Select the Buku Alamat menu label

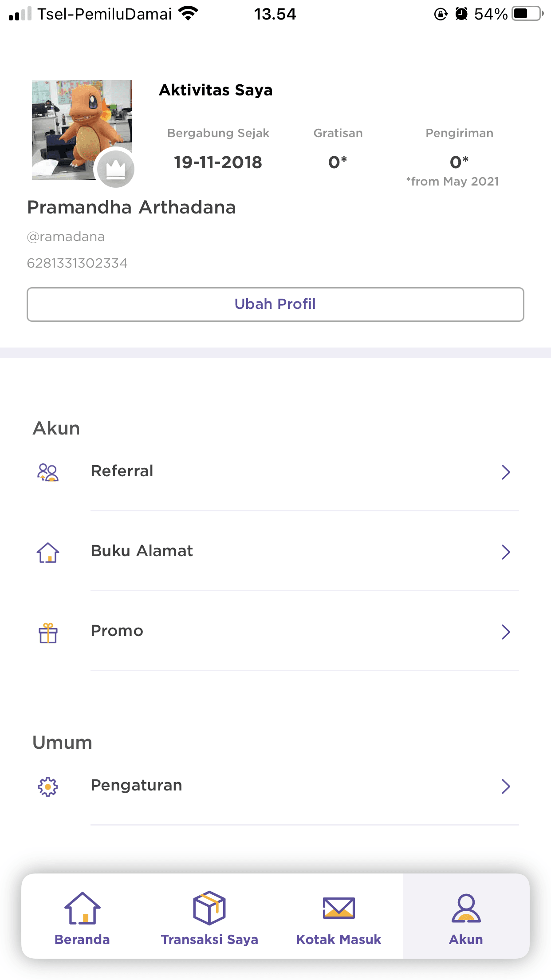[x=142, y=551]
